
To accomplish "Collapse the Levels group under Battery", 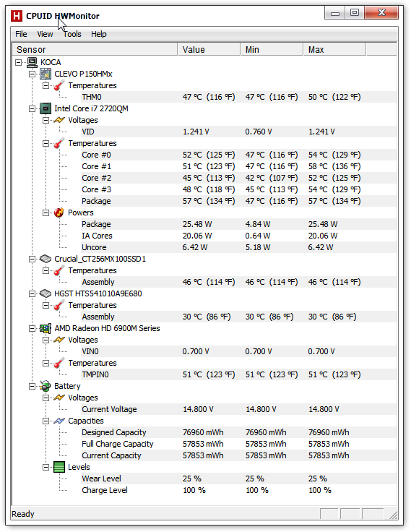I will (x=46, y=467).
